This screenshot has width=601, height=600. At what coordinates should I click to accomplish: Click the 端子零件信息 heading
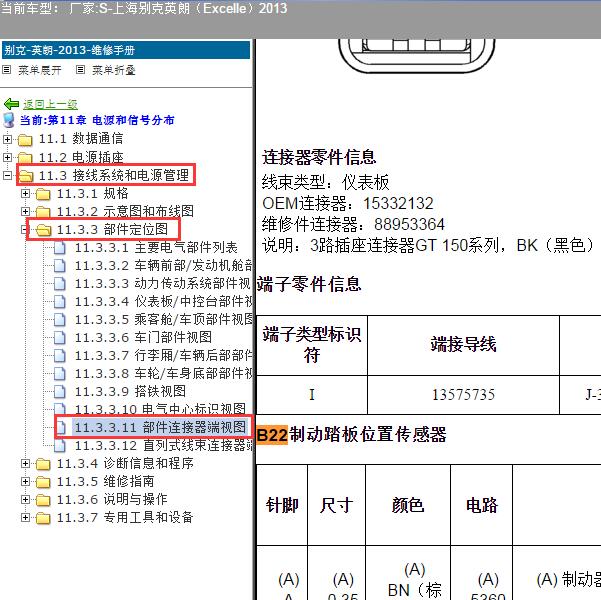point(309,284)
